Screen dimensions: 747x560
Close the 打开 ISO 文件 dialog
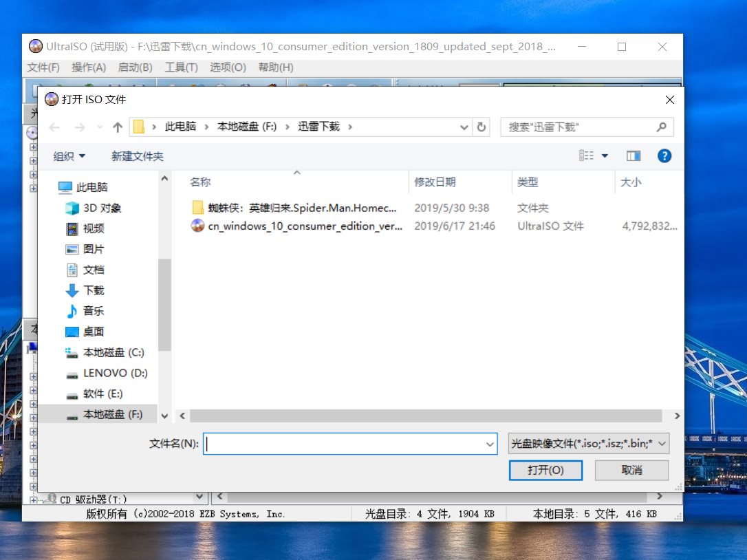[x=670, y=100]
